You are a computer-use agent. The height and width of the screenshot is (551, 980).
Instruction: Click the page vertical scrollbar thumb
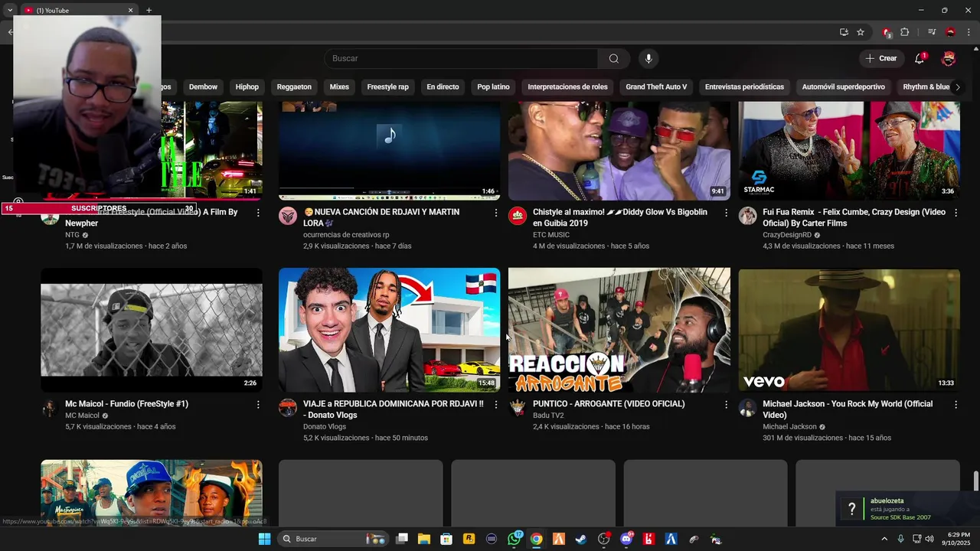tap(975, 481)
